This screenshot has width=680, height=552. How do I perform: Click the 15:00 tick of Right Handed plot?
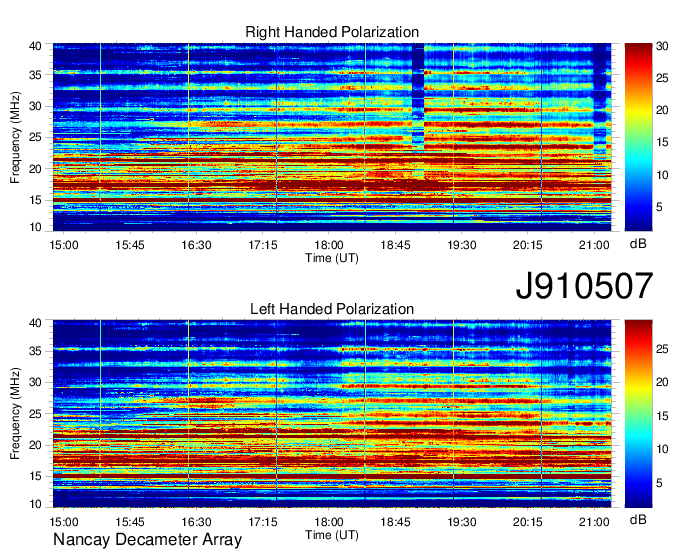[64, 245]
